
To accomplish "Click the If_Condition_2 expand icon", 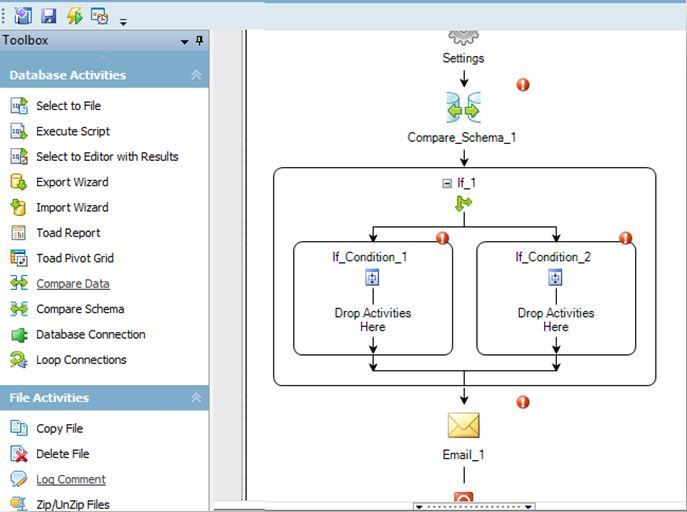I will (555, 278).
